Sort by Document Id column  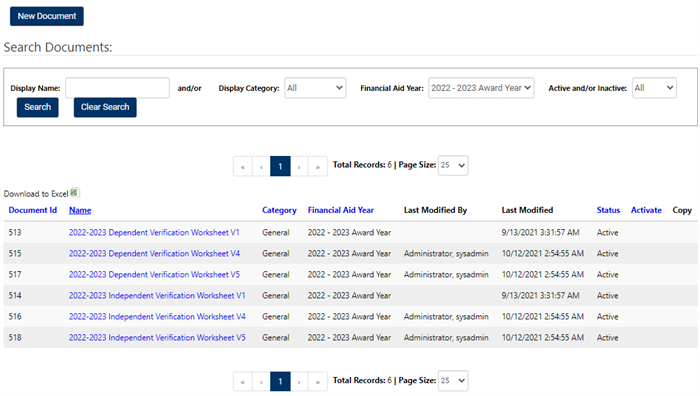pyautogui.click(x=33, y=210)
